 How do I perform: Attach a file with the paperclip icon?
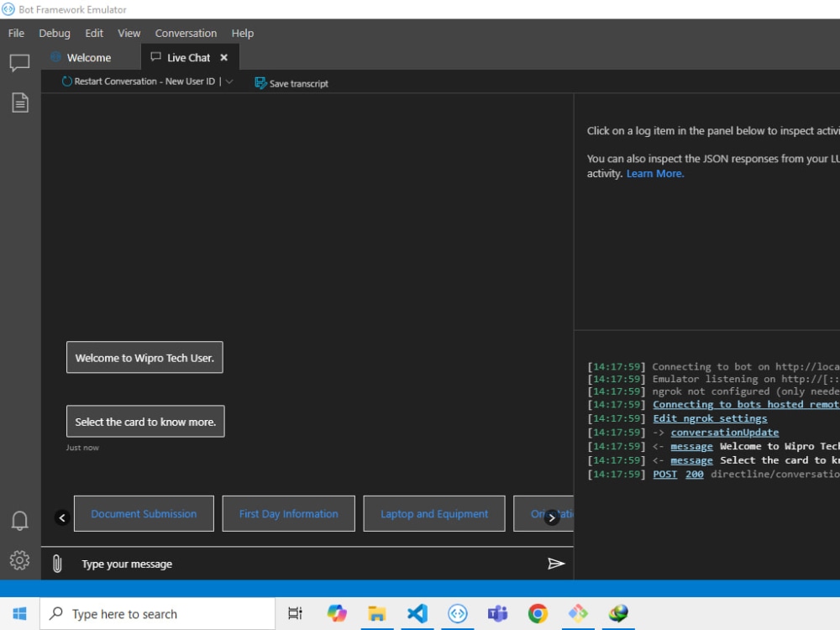click(x=57, y=563)
